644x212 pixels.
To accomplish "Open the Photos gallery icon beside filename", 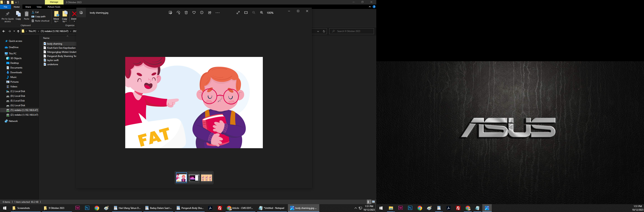I will (81, 13).
